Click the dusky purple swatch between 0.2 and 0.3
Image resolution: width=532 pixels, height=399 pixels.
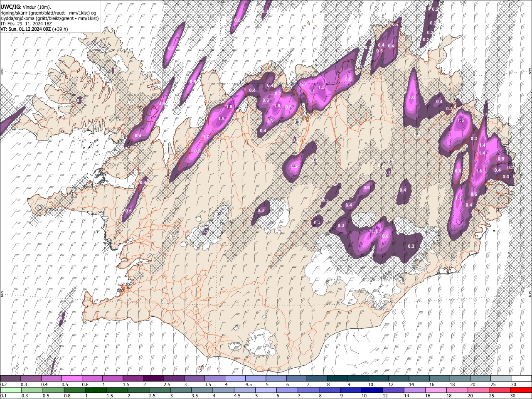click(x=11, y=378)
